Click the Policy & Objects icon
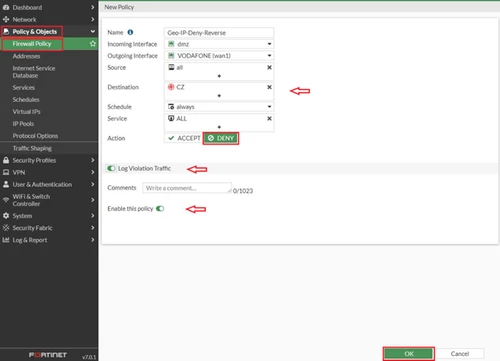This screenshot has width=500, height=361. coord(6,31)
